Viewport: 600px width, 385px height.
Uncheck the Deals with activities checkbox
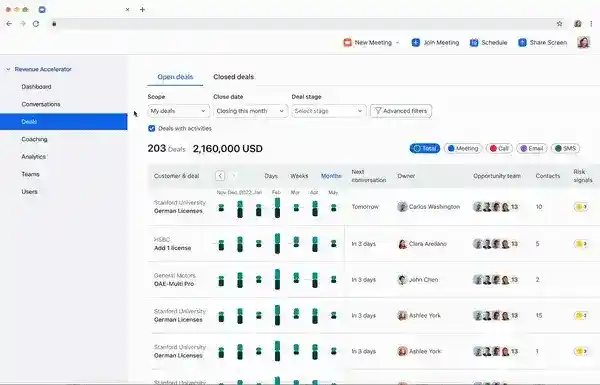pyautogui.click(x=152, y=128)
